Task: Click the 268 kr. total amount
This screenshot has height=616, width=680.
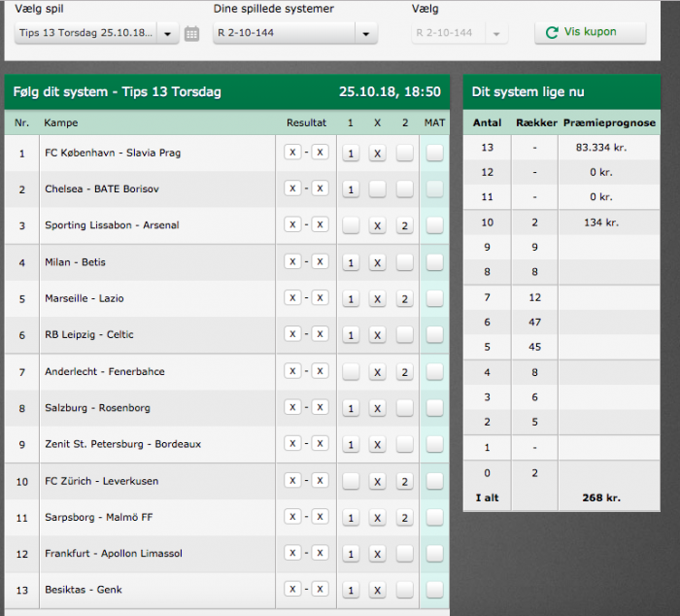Action: 601,497
